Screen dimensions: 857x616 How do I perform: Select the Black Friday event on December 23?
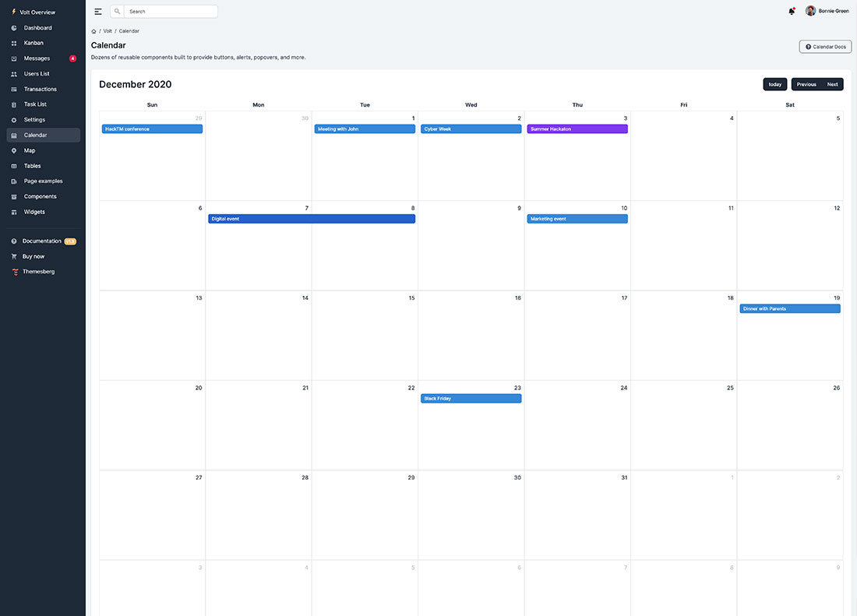click(x=471, y=398)
